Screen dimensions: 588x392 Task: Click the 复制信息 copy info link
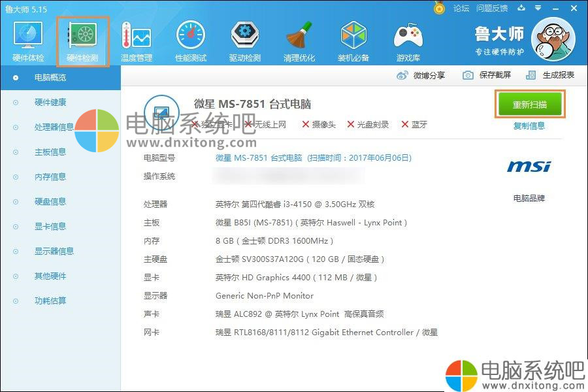pyautogui.click(x=529, y=125)
